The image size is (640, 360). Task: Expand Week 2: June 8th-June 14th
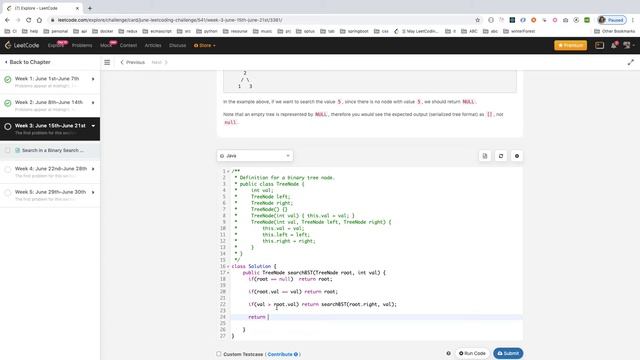50,105
